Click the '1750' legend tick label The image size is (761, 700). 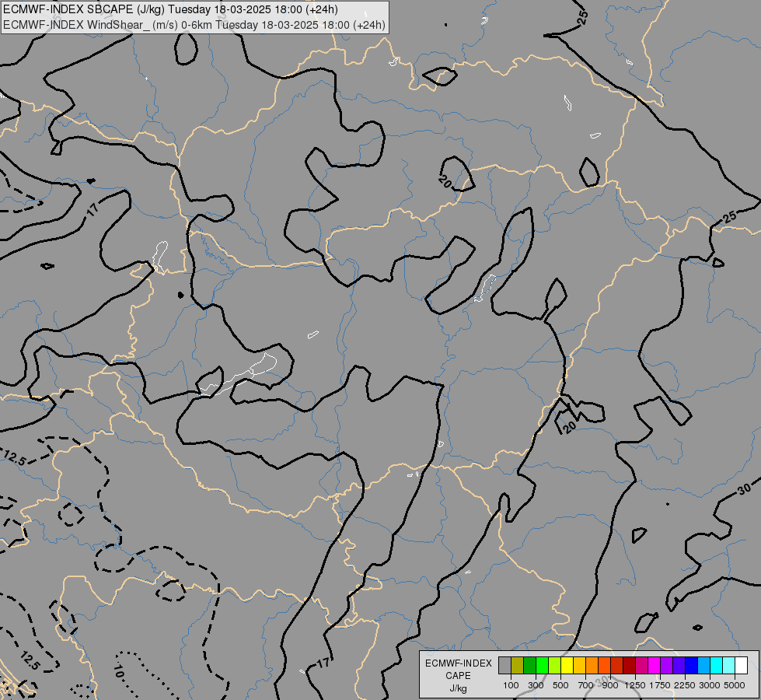click(x=660, y=685)
